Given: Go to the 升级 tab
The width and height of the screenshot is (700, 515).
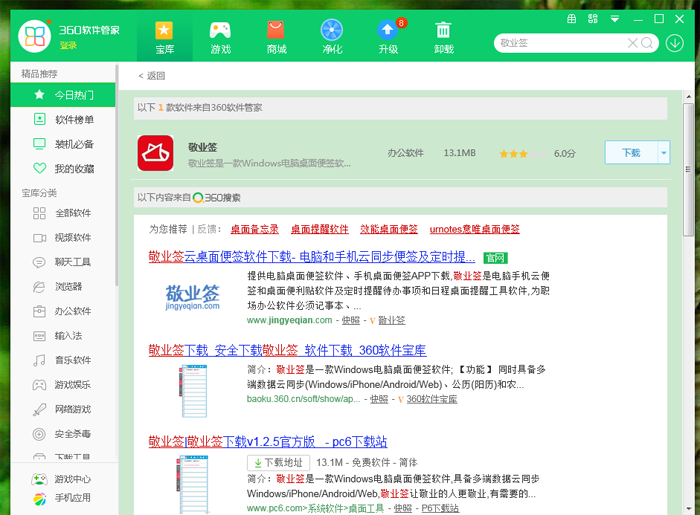Looking at the screenshot, I should click(x=388, y=38).
